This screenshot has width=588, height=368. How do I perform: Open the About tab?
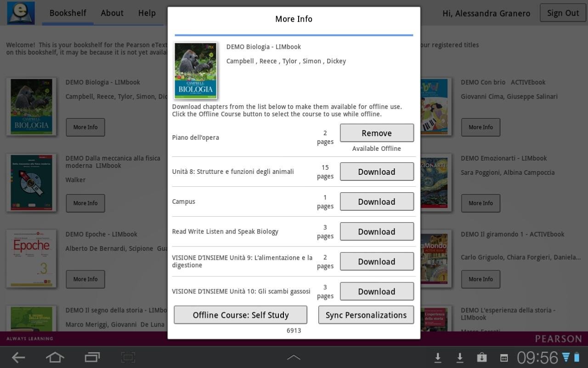pyautogui.click(x=112, y=13)
